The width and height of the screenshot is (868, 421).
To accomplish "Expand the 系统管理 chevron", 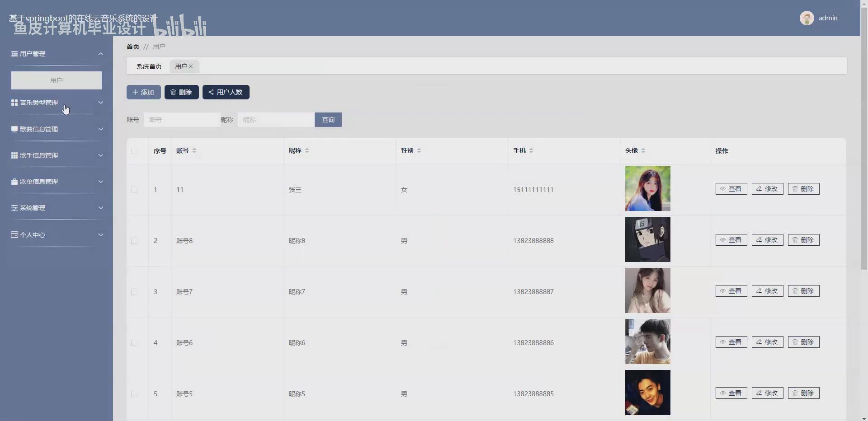I will coord(101,208).
